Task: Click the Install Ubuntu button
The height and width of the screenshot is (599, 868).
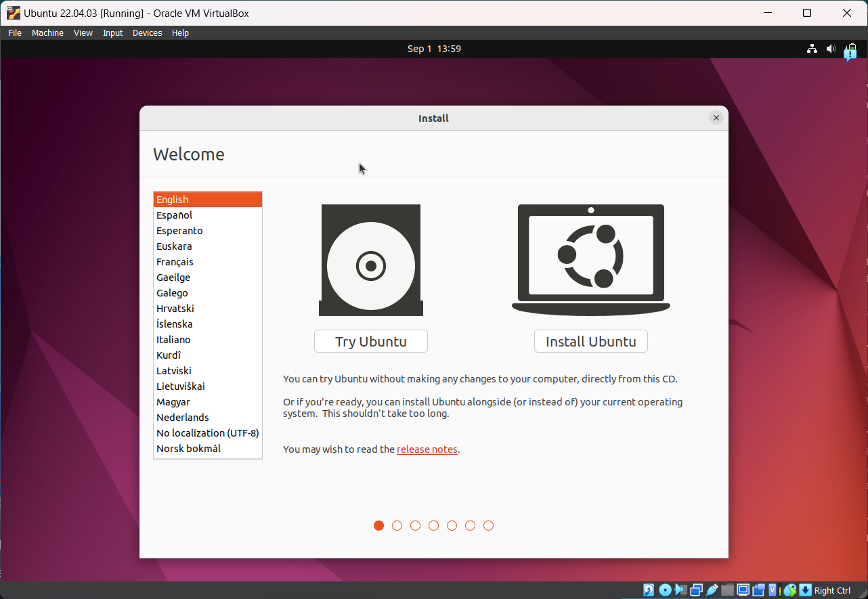Action: point(591,341)
